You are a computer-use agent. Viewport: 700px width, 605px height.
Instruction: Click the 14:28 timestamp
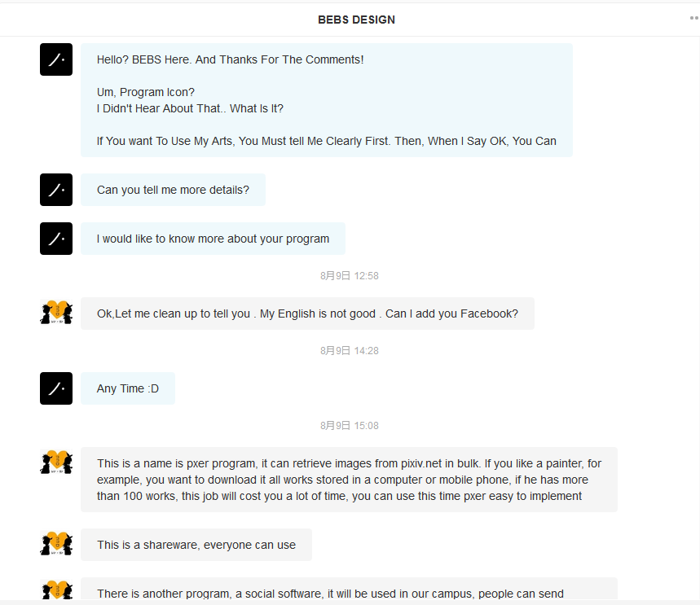(349, 351)
